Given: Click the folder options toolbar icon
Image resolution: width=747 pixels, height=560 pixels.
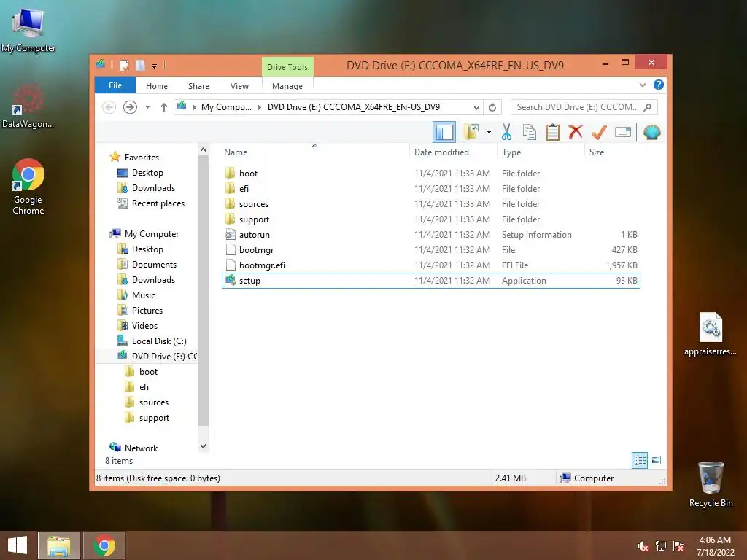Looking at the screenshot, I should tap(471, 132).
